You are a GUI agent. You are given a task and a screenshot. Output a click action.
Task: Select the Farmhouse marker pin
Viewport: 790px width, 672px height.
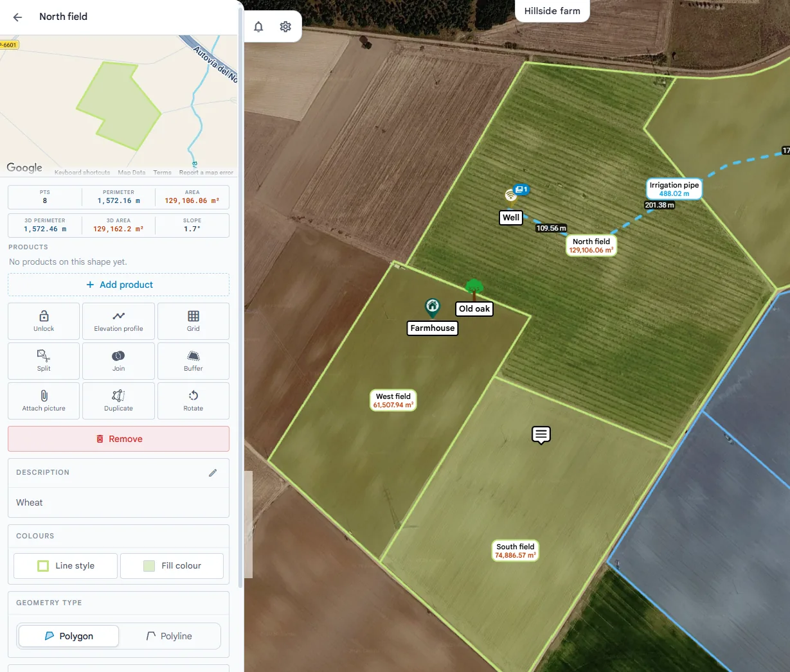tap(433, 307)
